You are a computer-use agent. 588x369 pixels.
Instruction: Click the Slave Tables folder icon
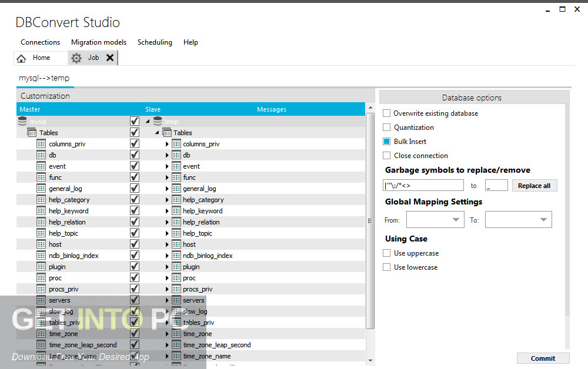(167, 133)
